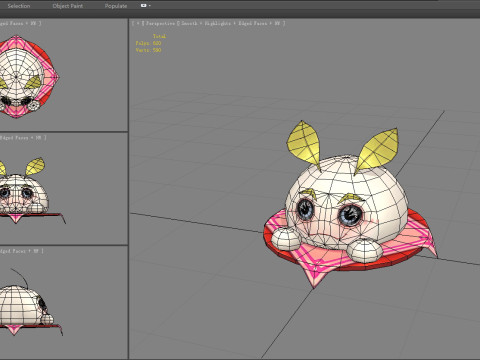Click the Polys count statistic text

click(148, 43)
